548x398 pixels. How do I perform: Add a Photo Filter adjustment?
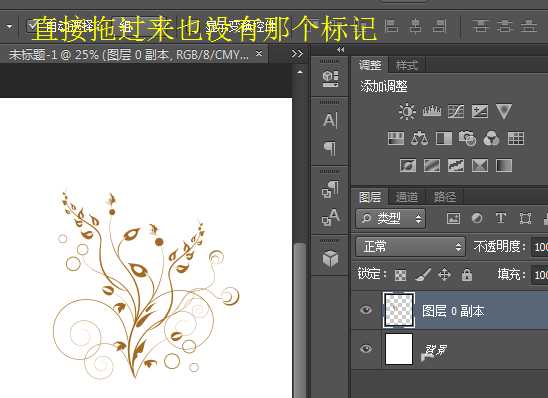click(467, 138)
